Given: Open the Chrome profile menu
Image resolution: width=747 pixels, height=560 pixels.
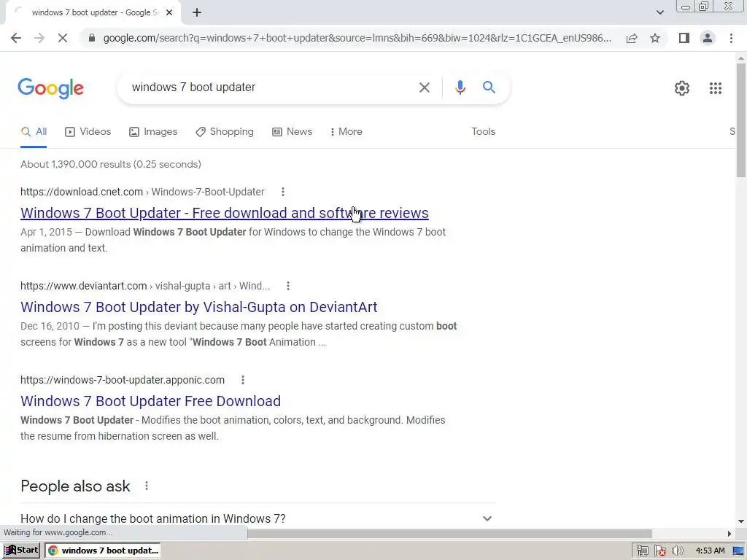Looking at the screenshot, I should [x=708, y=38].
